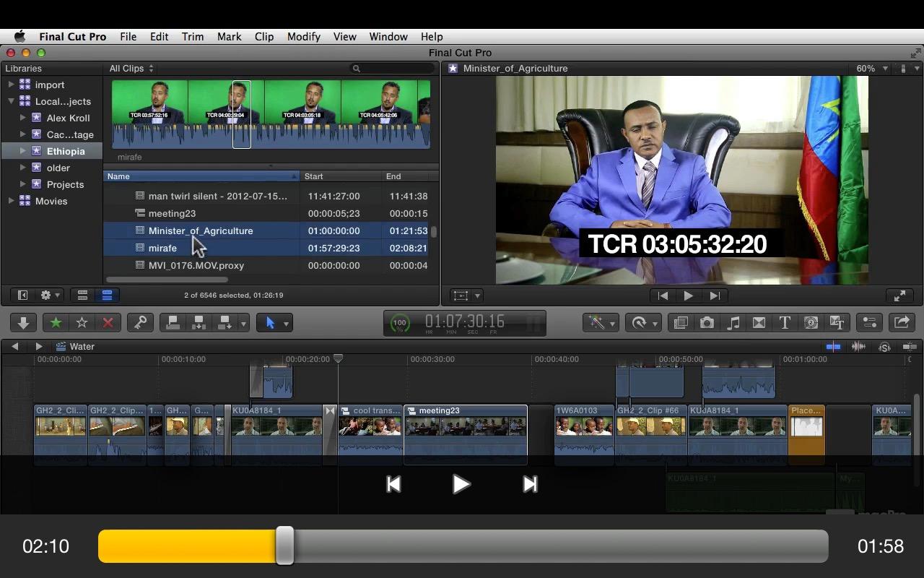Open the keyword editor key icon
Screen dimensions: 924x578
pyautogui.click(x=140, y=323)
